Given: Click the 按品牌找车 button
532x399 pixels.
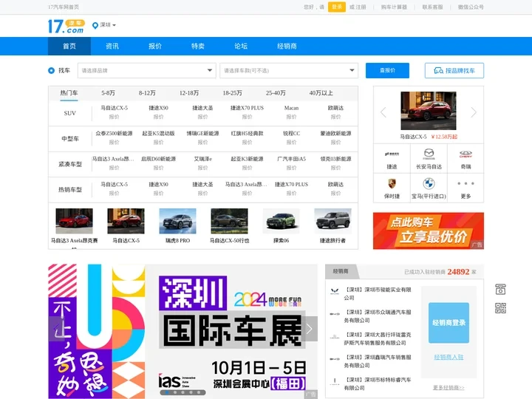Looking at the screenshot, I should click(x=454, y=71).
